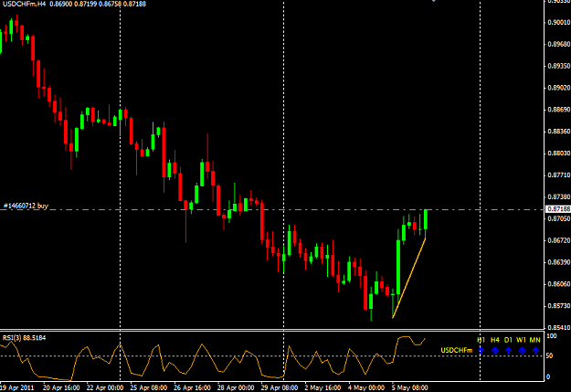Click the 0.86720 price scale label
571x392 pixels.
point(559,240)
